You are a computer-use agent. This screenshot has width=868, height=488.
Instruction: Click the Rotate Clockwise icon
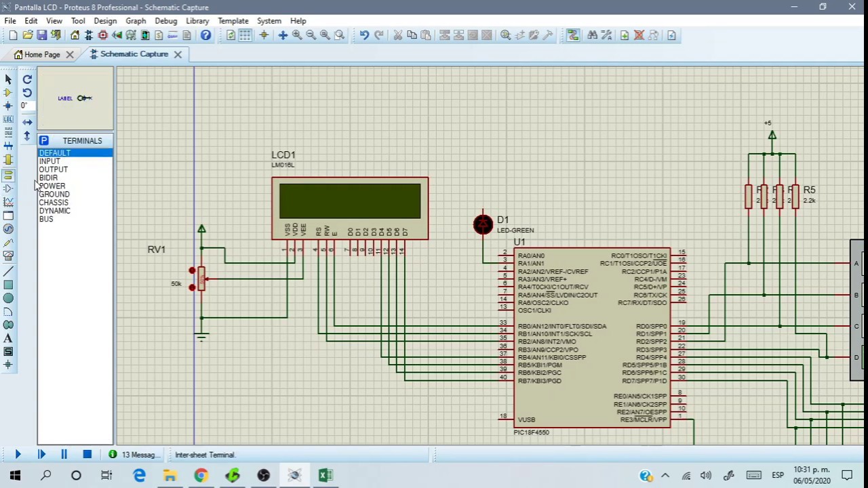pyautogui.click(x=27, y=79)
